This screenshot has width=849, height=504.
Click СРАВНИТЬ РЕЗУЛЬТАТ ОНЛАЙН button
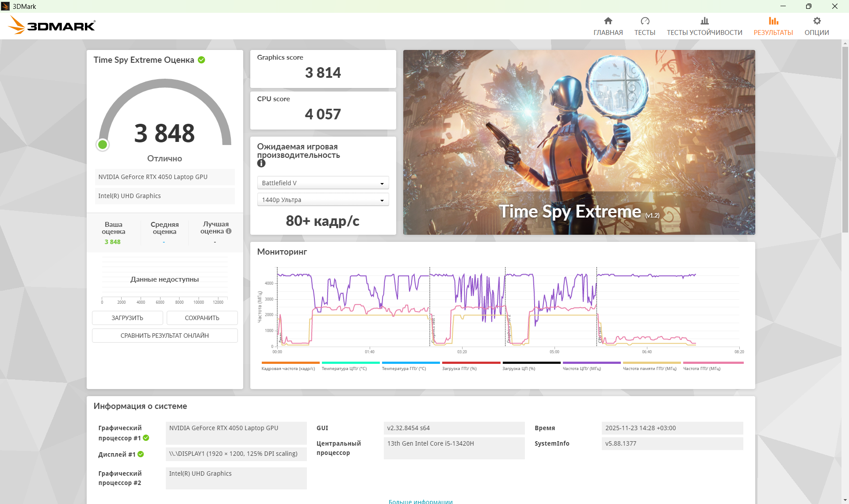[164, 336]
